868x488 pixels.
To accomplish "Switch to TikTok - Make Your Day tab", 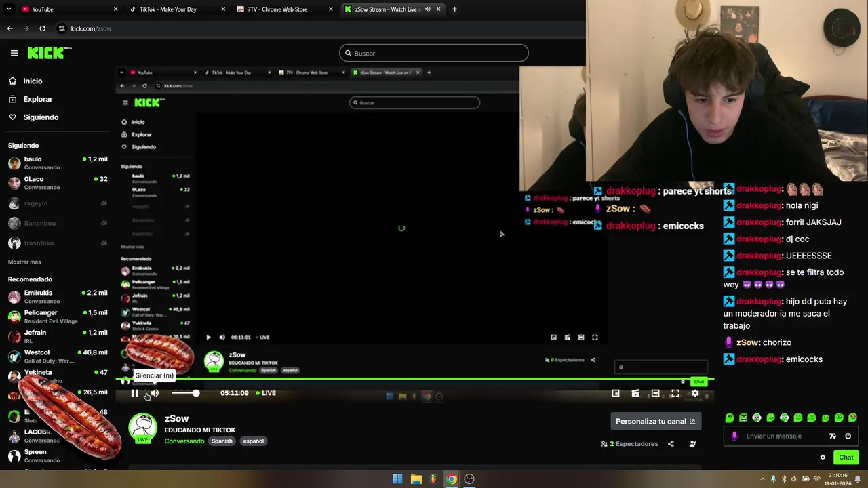I will point(176,9).
